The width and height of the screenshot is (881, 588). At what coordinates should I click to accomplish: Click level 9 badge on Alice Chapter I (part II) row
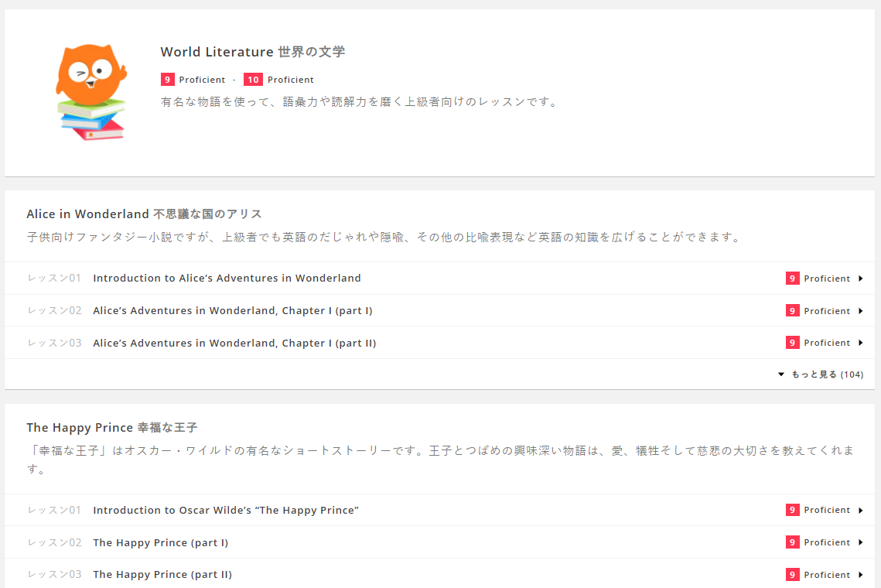(x=792, y=343)
